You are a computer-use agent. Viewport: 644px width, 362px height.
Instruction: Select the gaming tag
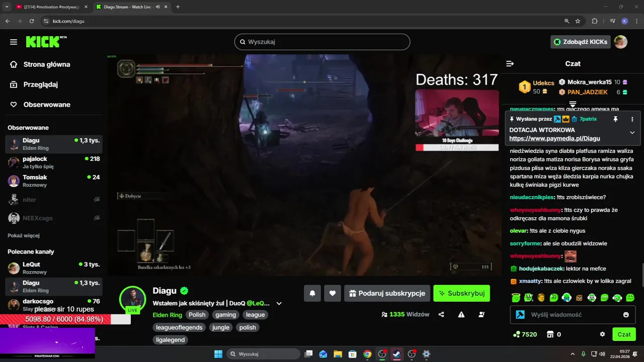(x=226, y=315)
